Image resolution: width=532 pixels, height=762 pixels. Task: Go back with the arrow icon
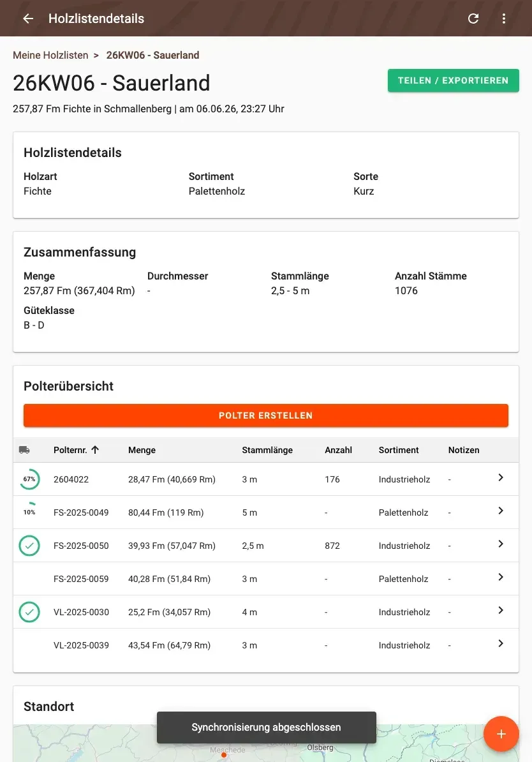[28, 19]
